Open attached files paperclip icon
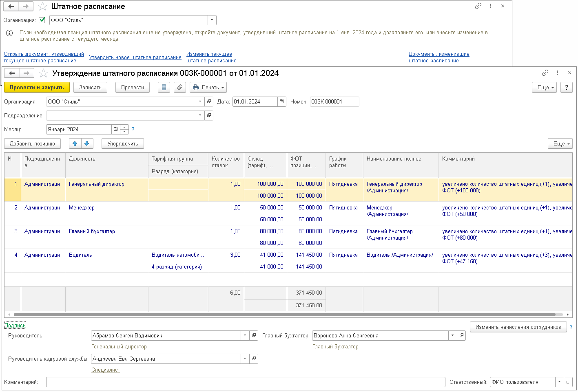 pos(180,88)
